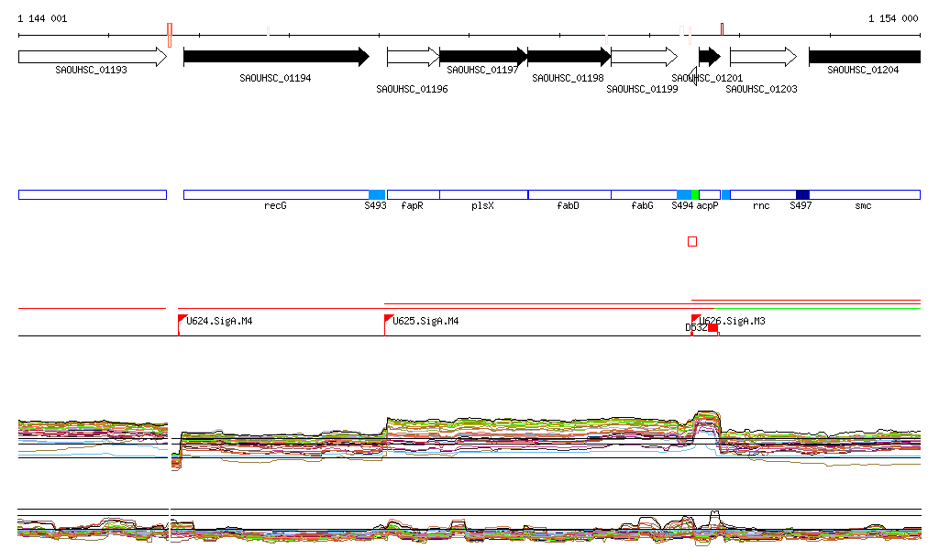Select the fabD annotation box
The image size is (939, 560).
(x=569, y=194)
